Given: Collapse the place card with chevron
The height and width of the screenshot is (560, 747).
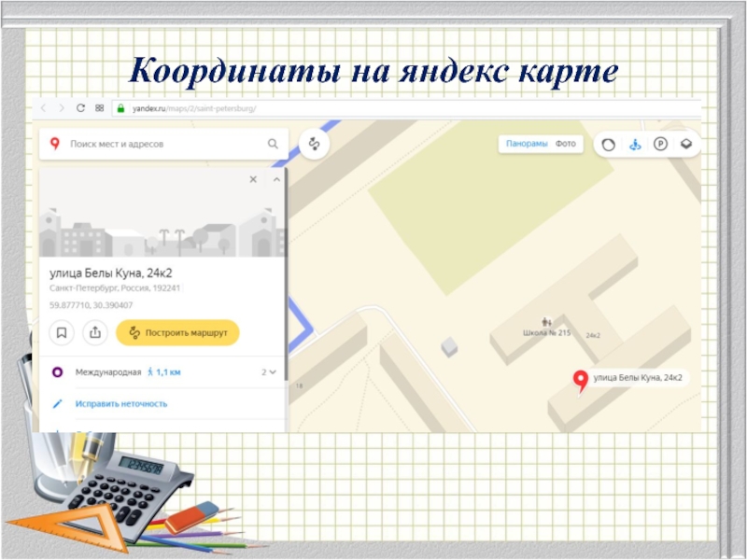Looking at the screenshot, I should 276,179.
